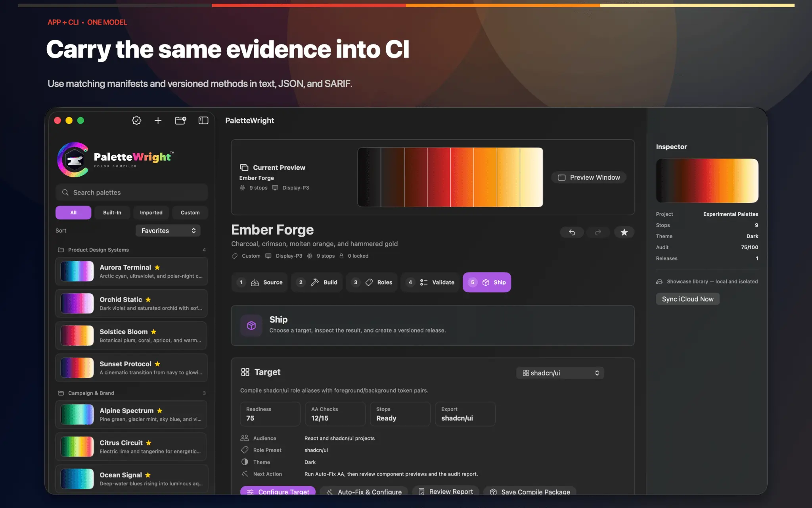
Task: Go to step 4 Validate
Action: pos(430,282)
